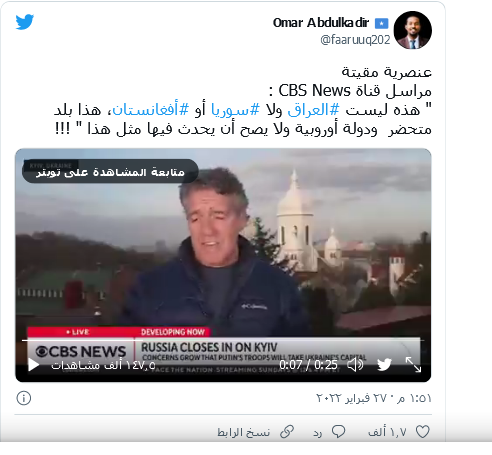Click the video progress bar

click(x=223, y=340)
